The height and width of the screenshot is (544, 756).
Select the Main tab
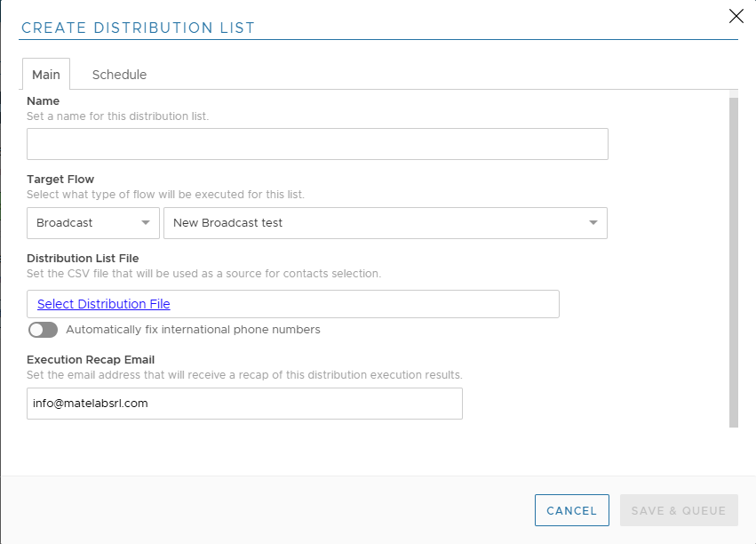point(46,75)
